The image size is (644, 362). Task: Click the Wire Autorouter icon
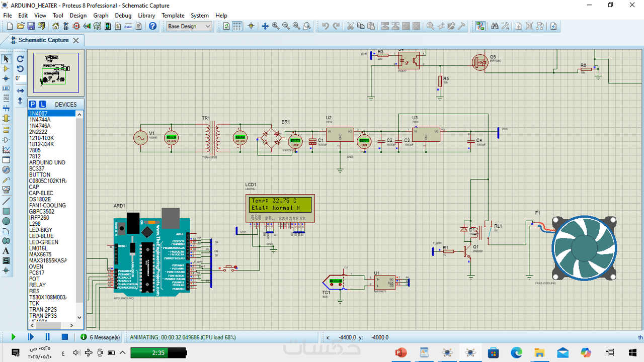[x=480, y=26]
